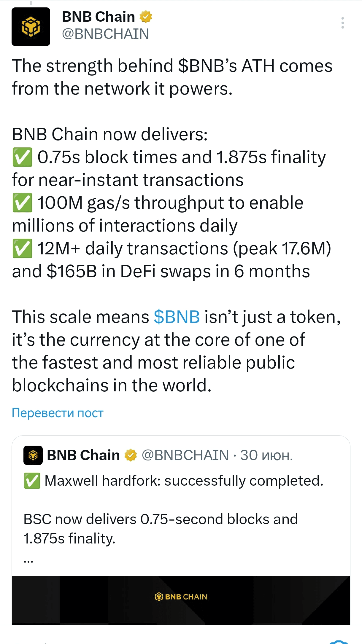Open the blue $BNB cashtag link
This screenshot has height=644, width=362.
tap(177, 317)
